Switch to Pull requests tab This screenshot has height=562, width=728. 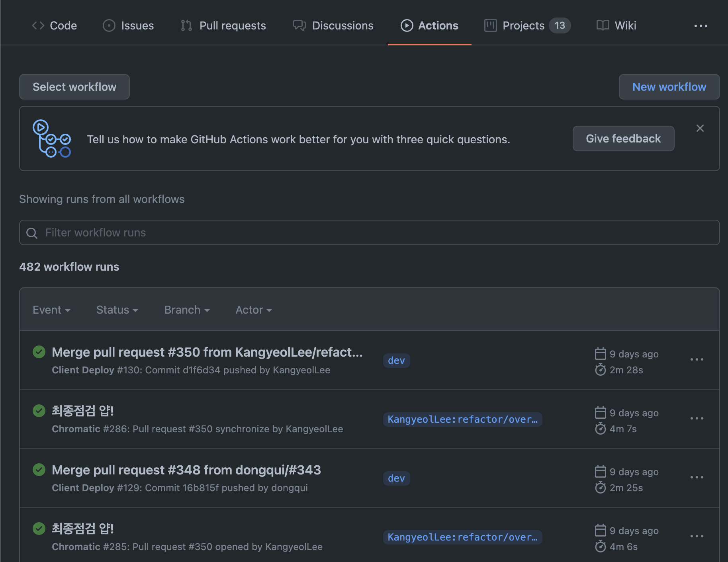[x=223, y=25]
